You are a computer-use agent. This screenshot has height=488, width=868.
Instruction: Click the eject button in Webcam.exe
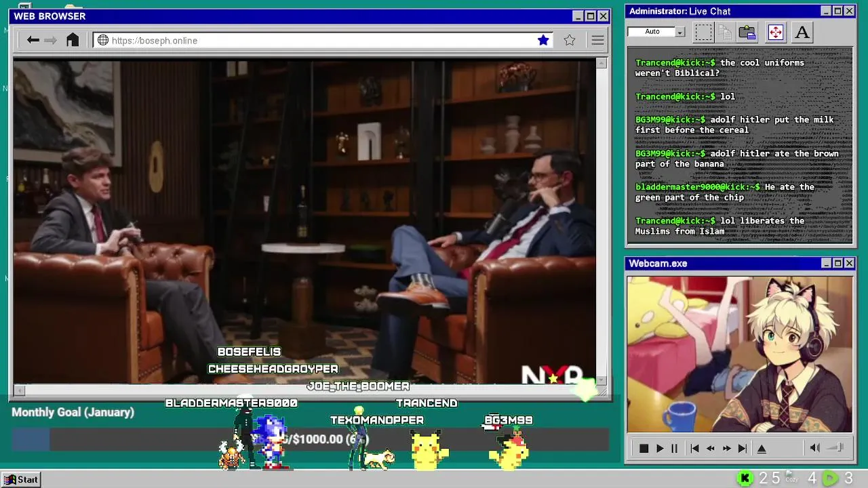[762, 448]
